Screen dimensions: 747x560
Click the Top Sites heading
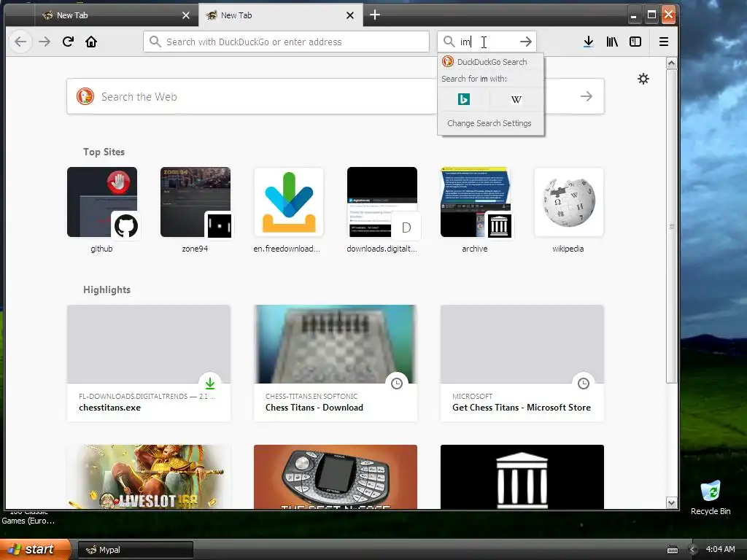click(x=104, y=152)
